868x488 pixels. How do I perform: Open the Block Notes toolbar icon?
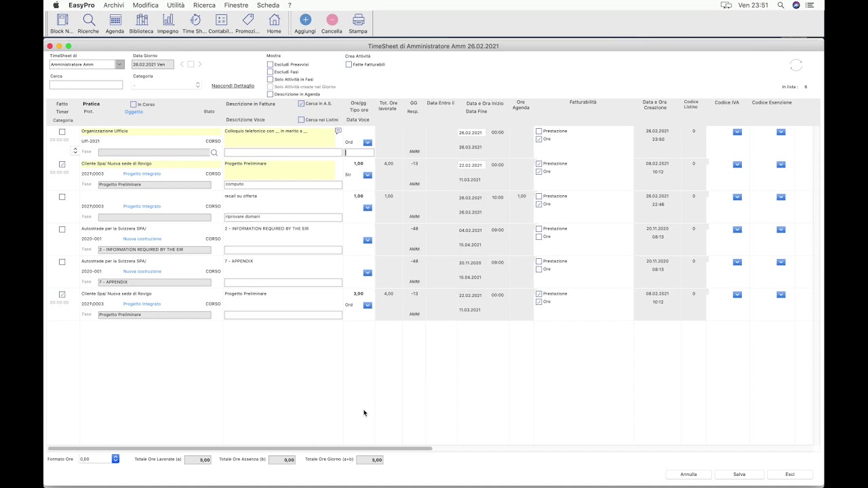point(62,20)
